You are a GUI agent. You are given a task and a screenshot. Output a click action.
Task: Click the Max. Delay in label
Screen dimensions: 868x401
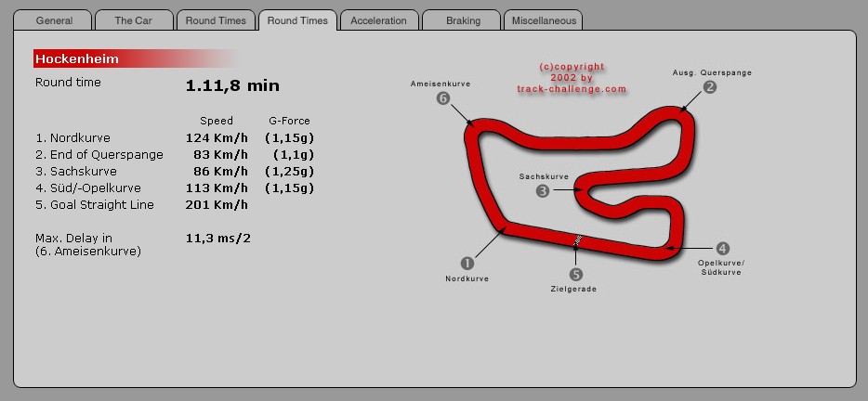[73, 239]
